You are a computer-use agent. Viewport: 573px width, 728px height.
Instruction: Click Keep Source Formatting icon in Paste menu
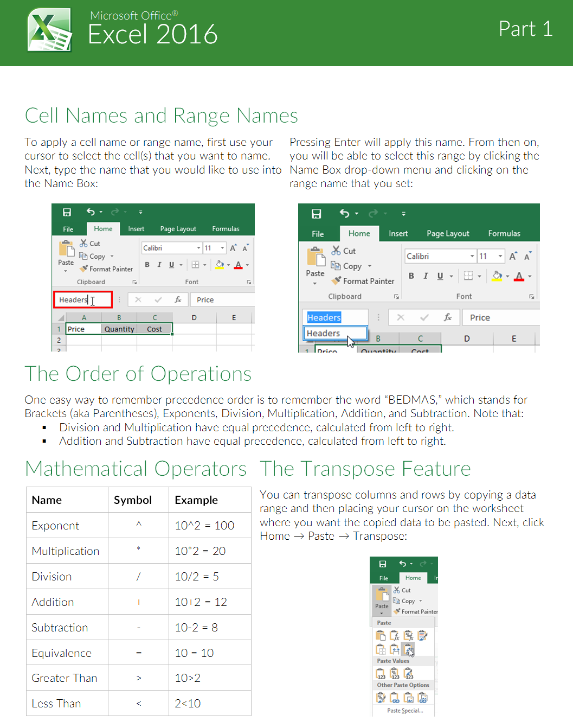tap(423, 635)
